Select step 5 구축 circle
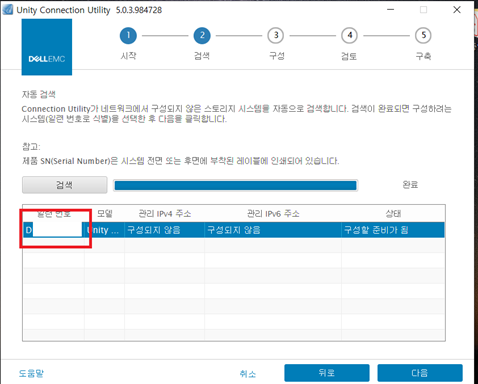The image size is (478, 384). tap(423, 35)
